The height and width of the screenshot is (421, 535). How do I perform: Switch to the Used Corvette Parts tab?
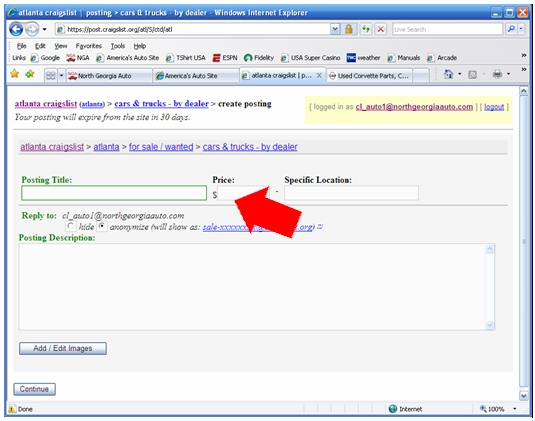[369, 76]
